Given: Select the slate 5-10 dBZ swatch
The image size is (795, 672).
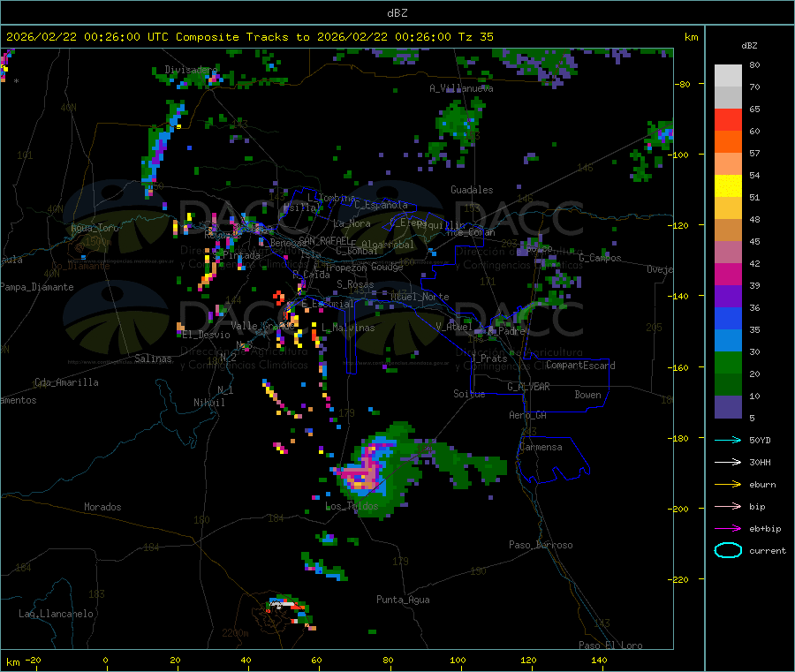Looking at the screenshot, I should click(728, 407).
